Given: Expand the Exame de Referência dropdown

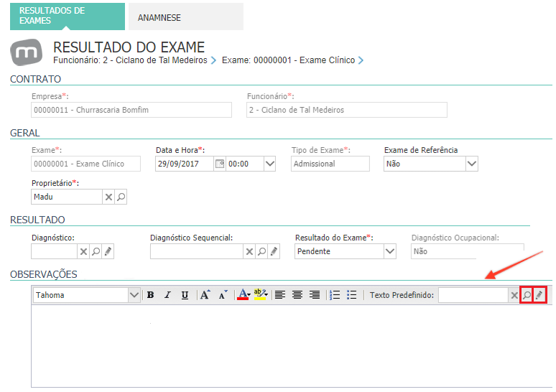Looking at the screenshot, I should [x=472, y=164].
